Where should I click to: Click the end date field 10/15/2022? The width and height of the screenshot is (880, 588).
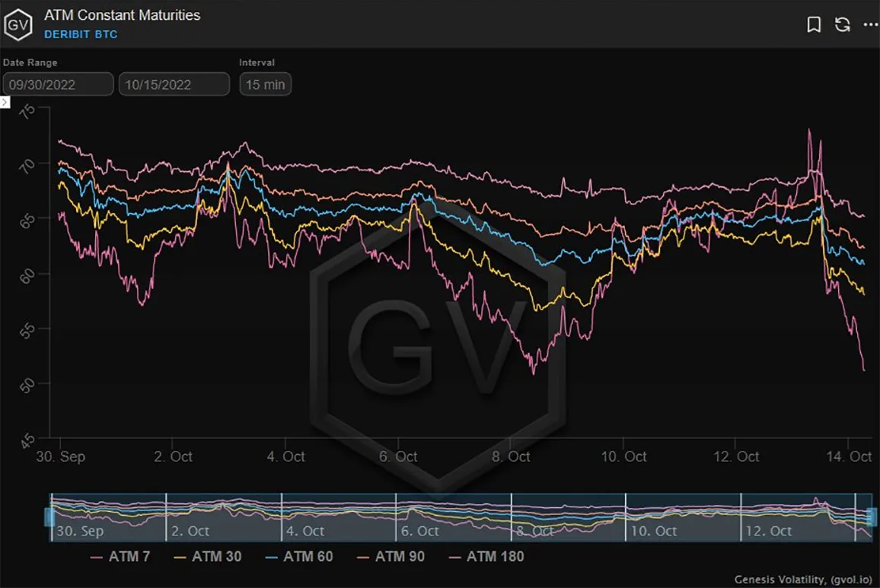pyautogui.click(x=174, y=84)
